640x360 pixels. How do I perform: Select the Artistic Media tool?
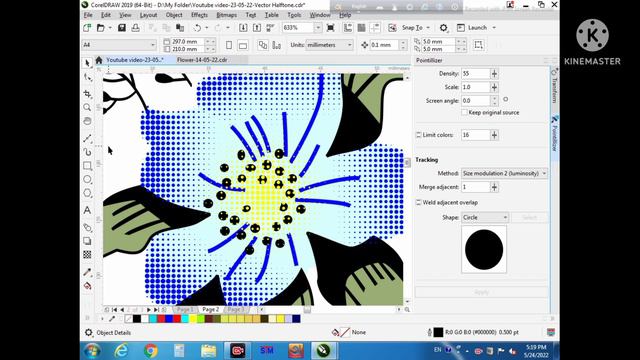(87, 152)
